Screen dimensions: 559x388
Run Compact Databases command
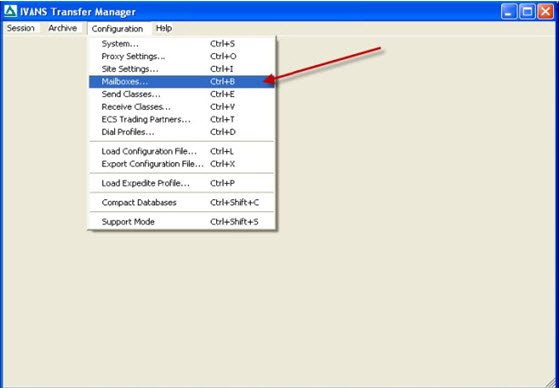(x=182, y=203)
